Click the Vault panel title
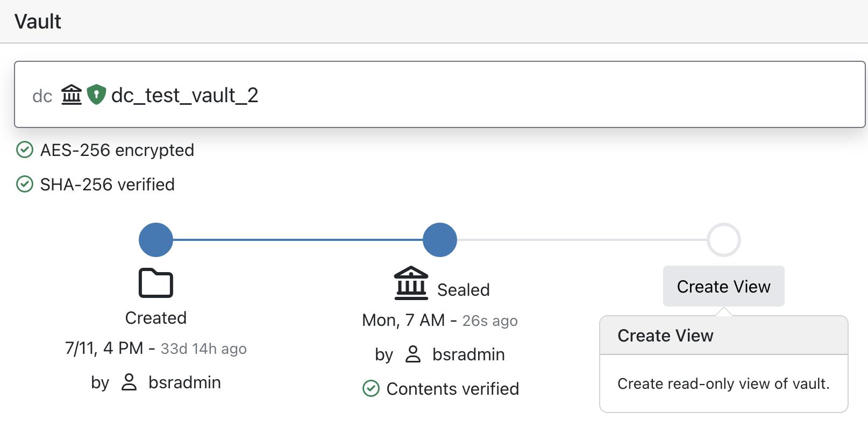 tap(38, 22)
